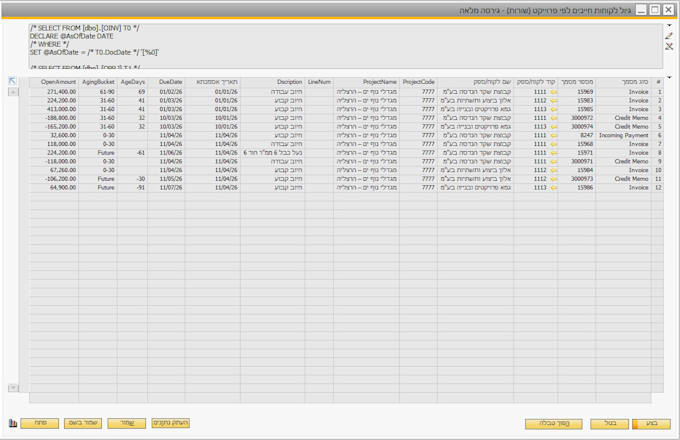The image size is (680, 440).
Task: Click the tools icon below the pencil icon
Action: [669, 46]
